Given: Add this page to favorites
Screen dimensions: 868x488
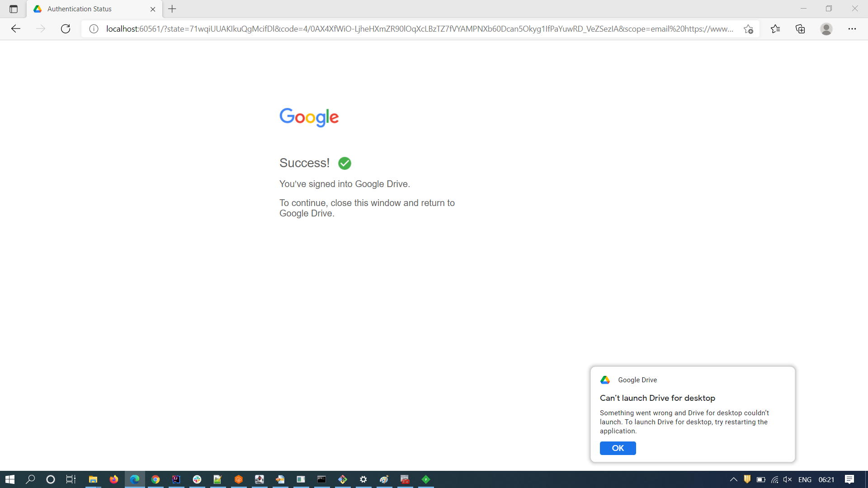Looking at the screenshot, I should click(x=748, y=29).
